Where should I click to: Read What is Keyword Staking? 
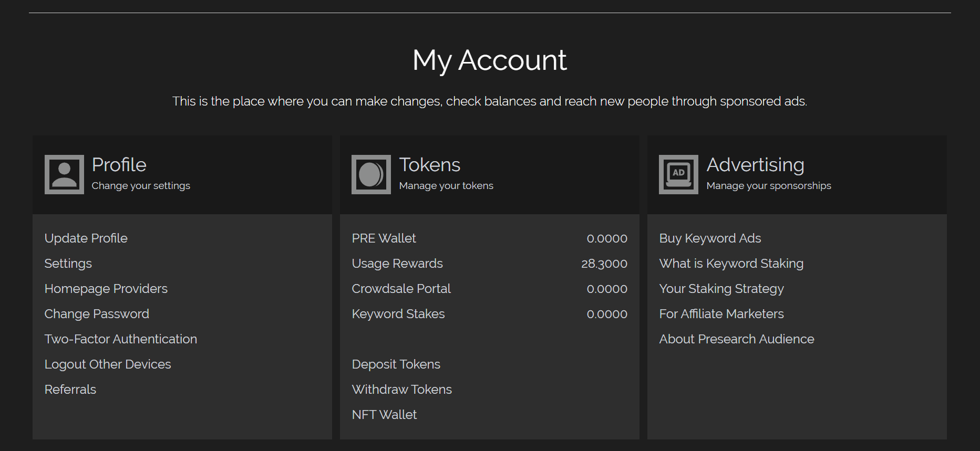tap(731, 264)
